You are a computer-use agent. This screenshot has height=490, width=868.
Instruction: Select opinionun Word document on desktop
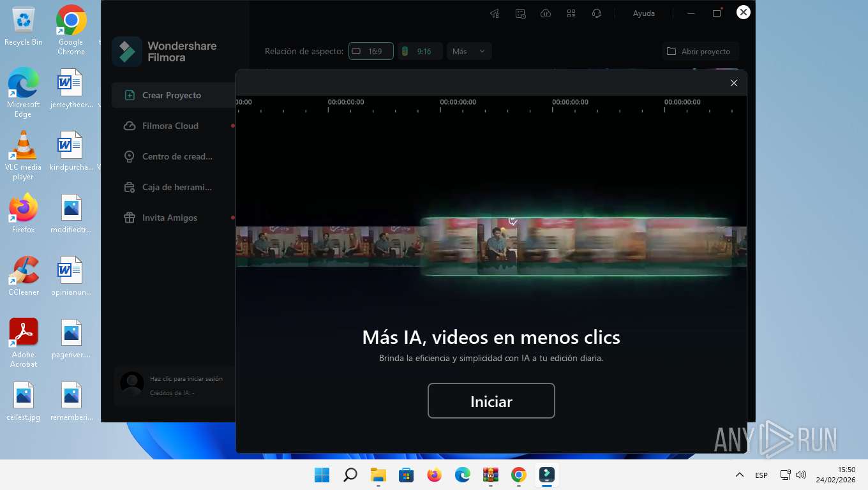pyautogui.click(x=71, y=276)
